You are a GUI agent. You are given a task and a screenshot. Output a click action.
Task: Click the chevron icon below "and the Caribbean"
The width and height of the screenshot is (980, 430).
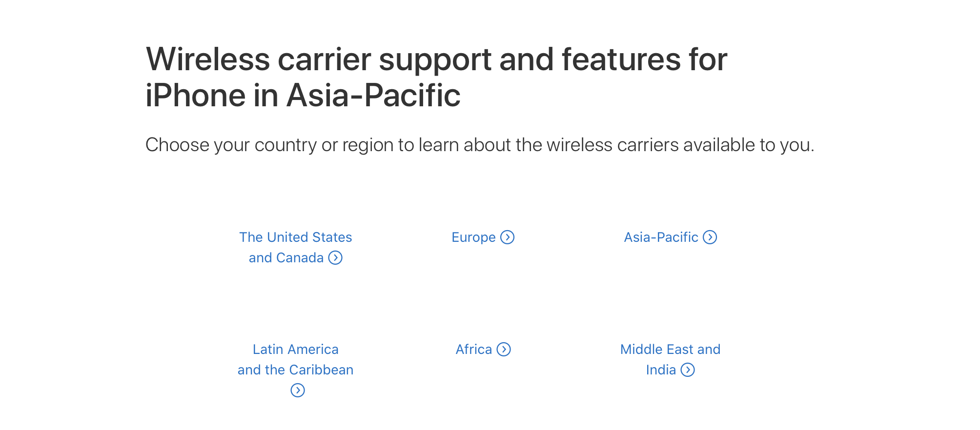pos(298,390)
